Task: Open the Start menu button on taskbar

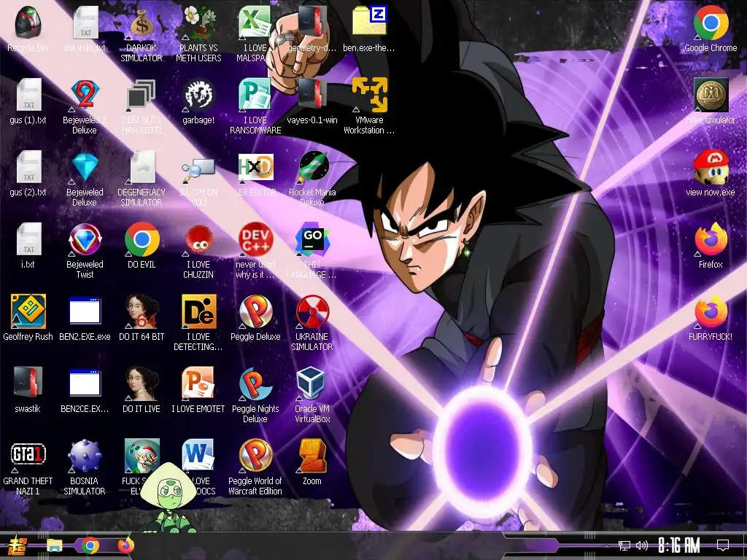Action: point(18,545)
